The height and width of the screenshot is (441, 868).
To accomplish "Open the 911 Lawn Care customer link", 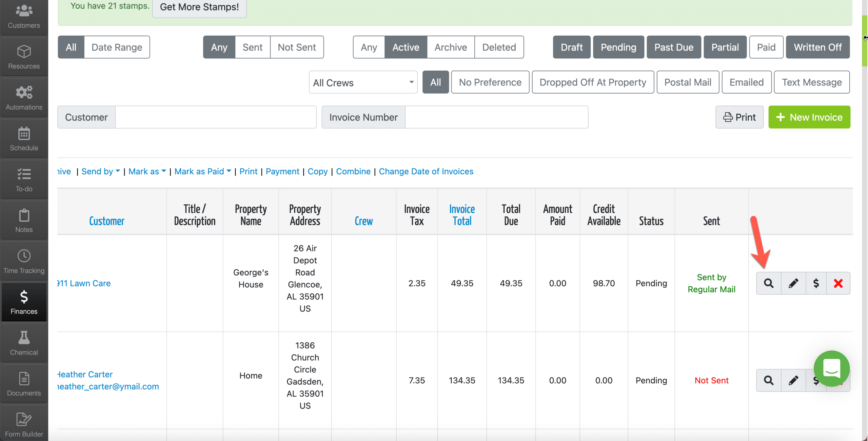I will click(84, 283).
